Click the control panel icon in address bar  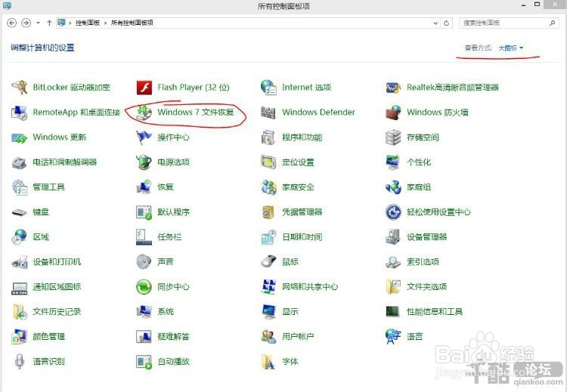click(x=62, y=23)
